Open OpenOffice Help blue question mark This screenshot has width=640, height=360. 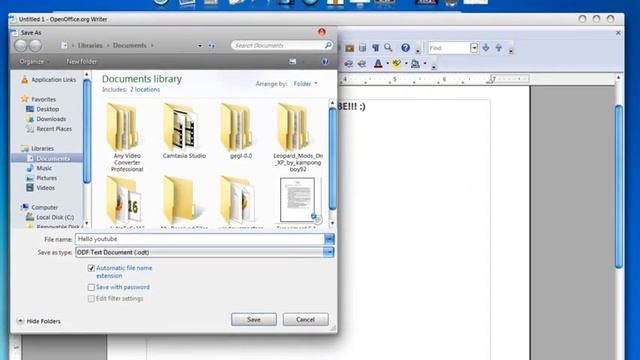tap(405, 48)
